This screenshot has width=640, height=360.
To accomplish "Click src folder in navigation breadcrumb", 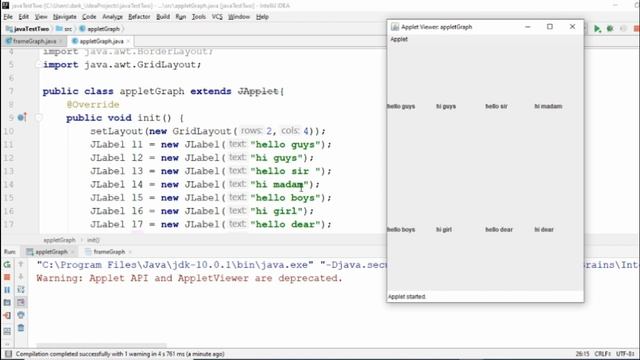I will pos(64,29).
